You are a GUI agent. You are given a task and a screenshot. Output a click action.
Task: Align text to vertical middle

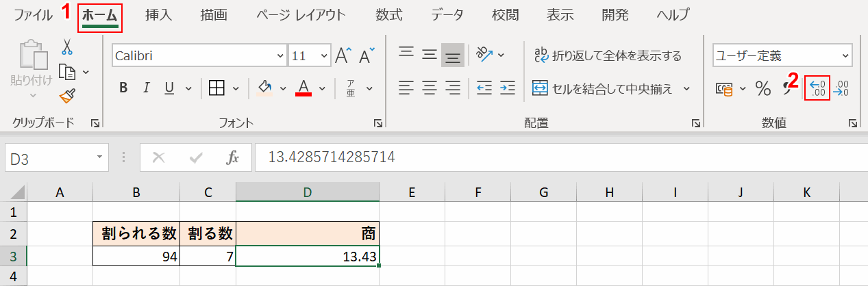point(430,54)
